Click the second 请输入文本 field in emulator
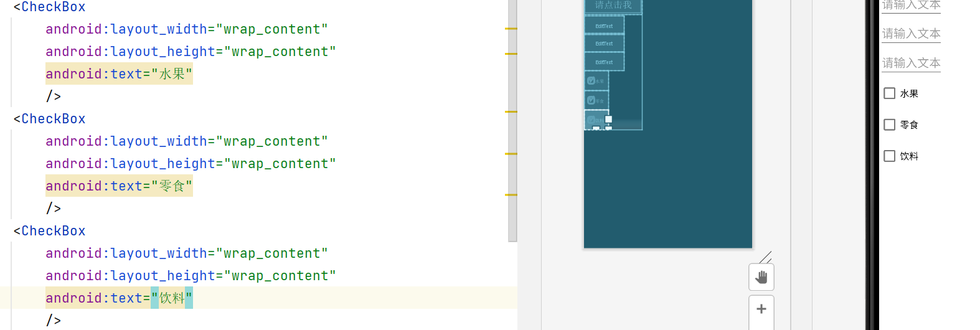980x330 pixels. (x=911, y=34)
